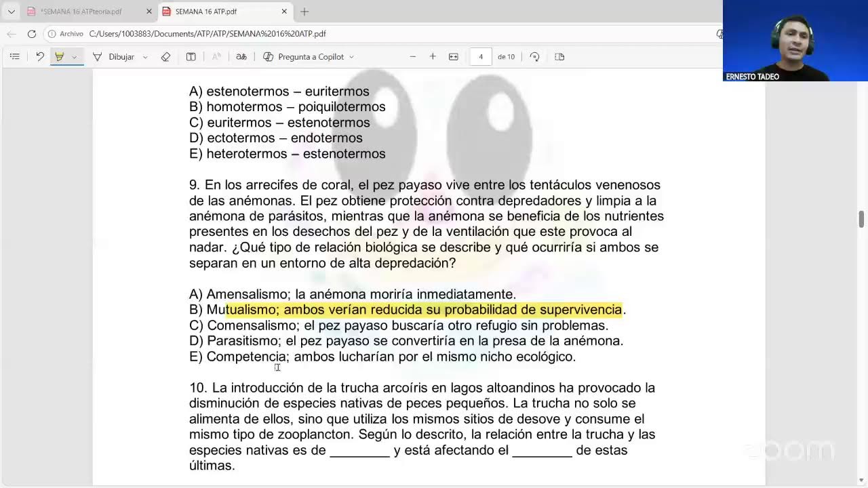Add a text box with the text tool
The height and width of the screenshot is (488, 868).
click(191, 57)
